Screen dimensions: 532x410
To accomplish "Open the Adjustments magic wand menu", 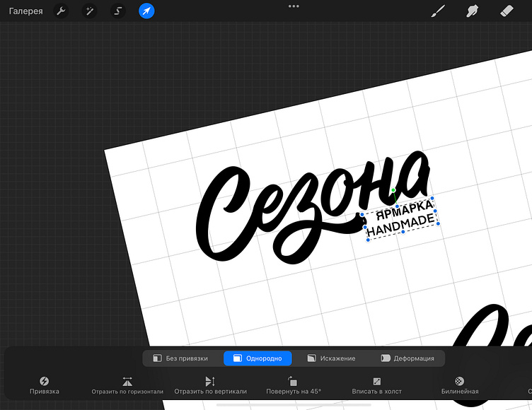I will coord(90,11).
